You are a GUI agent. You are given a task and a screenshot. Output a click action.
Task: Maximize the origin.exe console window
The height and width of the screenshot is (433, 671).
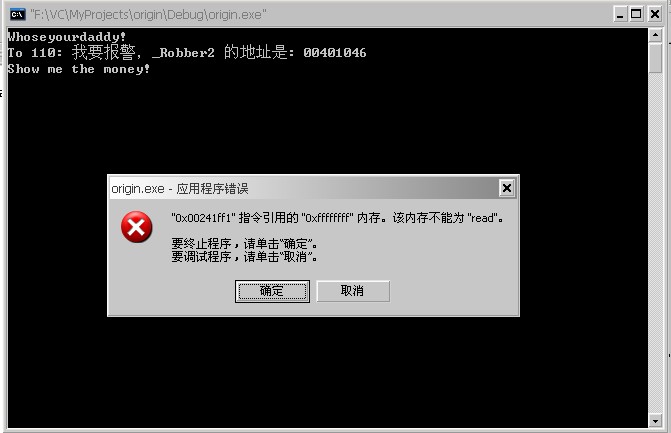[636, 14]
